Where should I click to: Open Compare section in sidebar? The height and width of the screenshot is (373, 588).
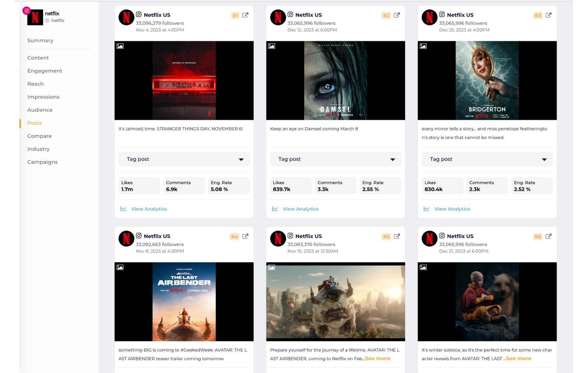click(40, 136)
